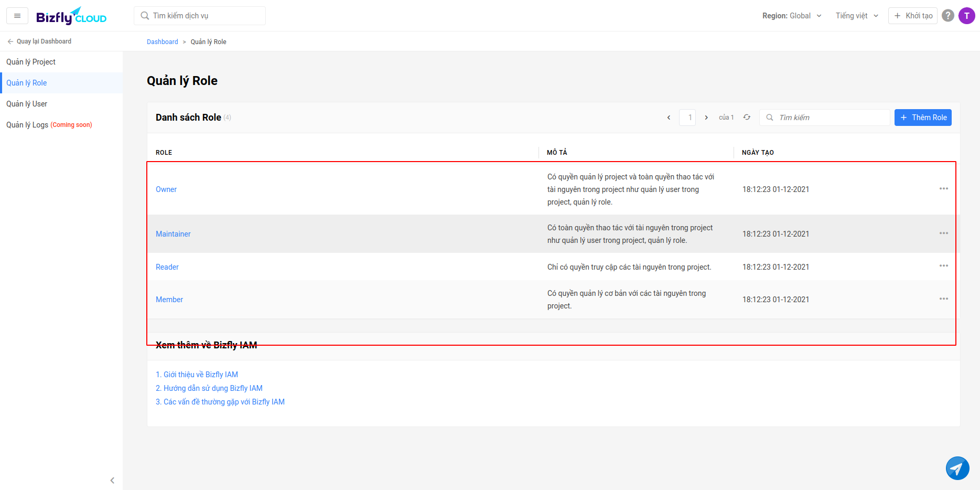Open three-dot menu for Member role
This screenshot has width=980, height=490.
943,299
